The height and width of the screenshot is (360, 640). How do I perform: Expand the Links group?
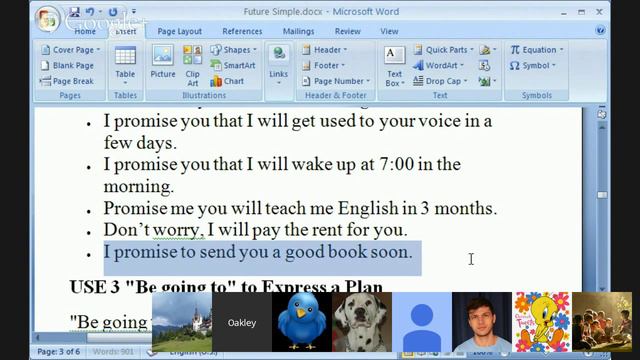278,65
